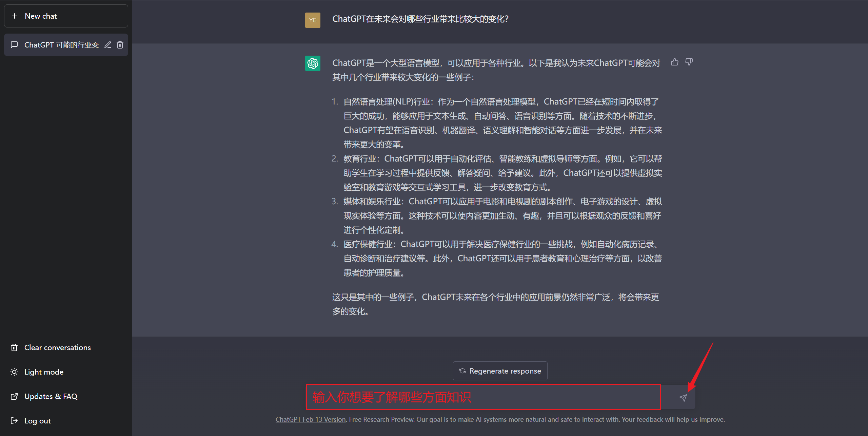Send the message with the paper plane icon

(683, 398)
